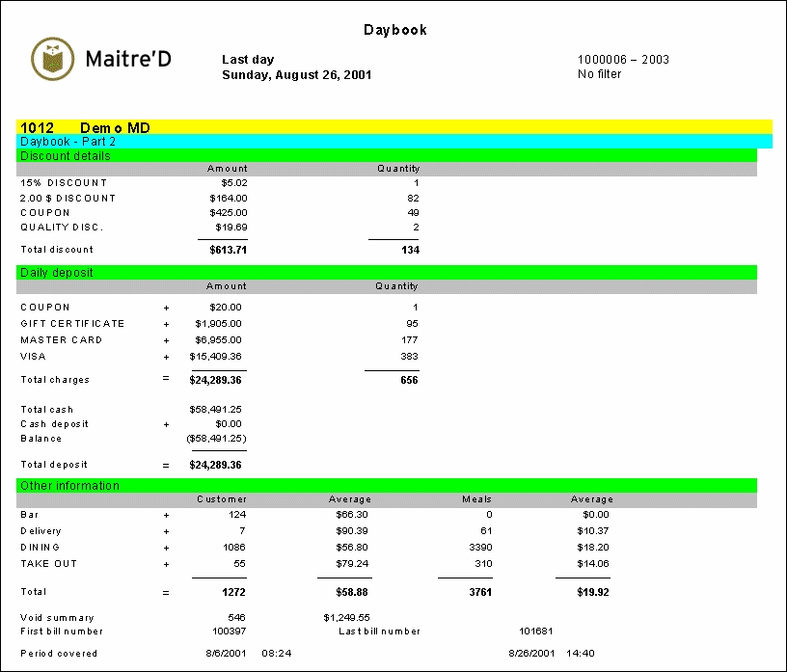Select the negative Balance value in parentheses

(218, 439)
